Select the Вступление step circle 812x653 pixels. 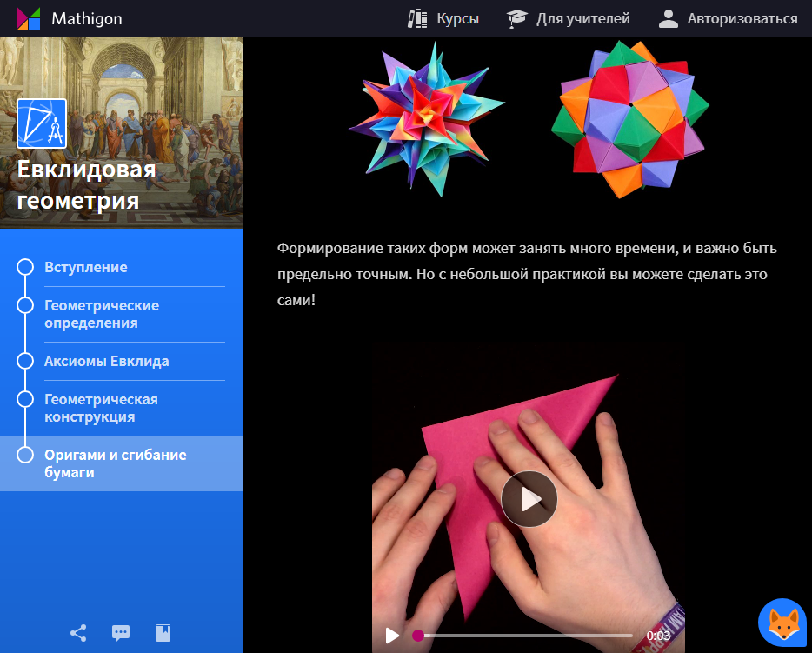click(26, 268)
